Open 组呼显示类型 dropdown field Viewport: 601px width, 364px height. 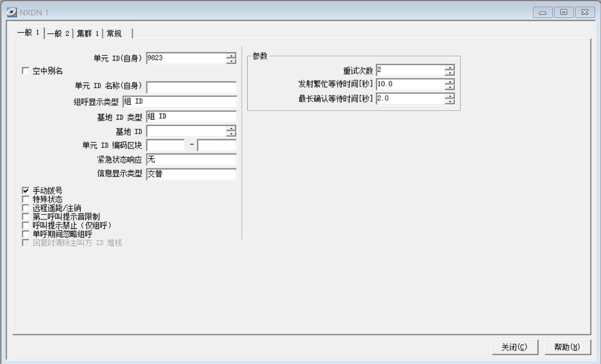click(179, 102)
